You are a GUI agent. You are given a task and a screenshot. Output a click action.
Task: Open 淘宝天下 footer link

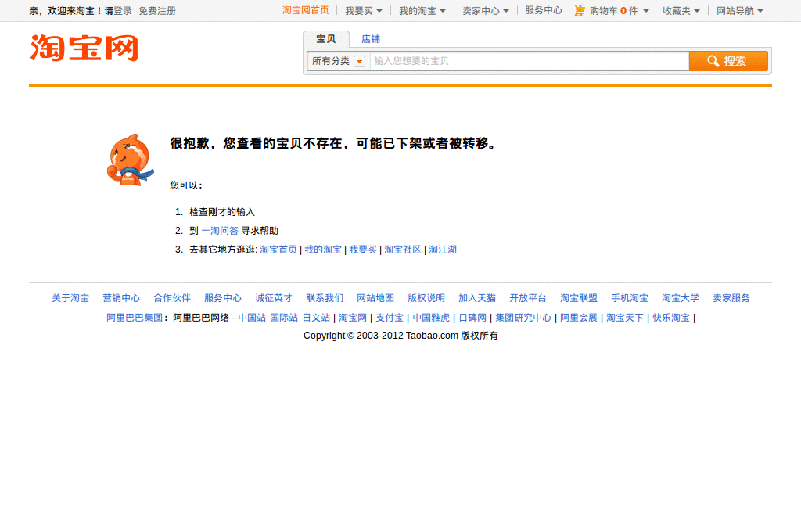(x=625, y=318)
